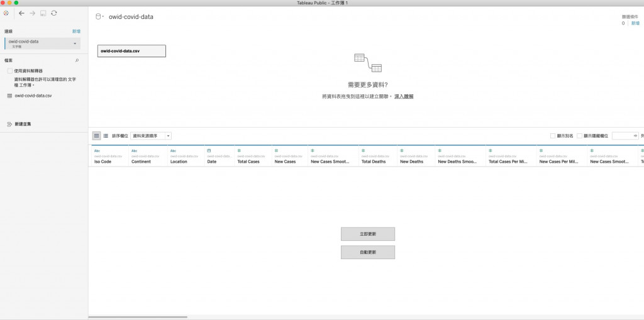Click the save disk icon
Viewport: 644px width, 320px height.
[43, 13]
